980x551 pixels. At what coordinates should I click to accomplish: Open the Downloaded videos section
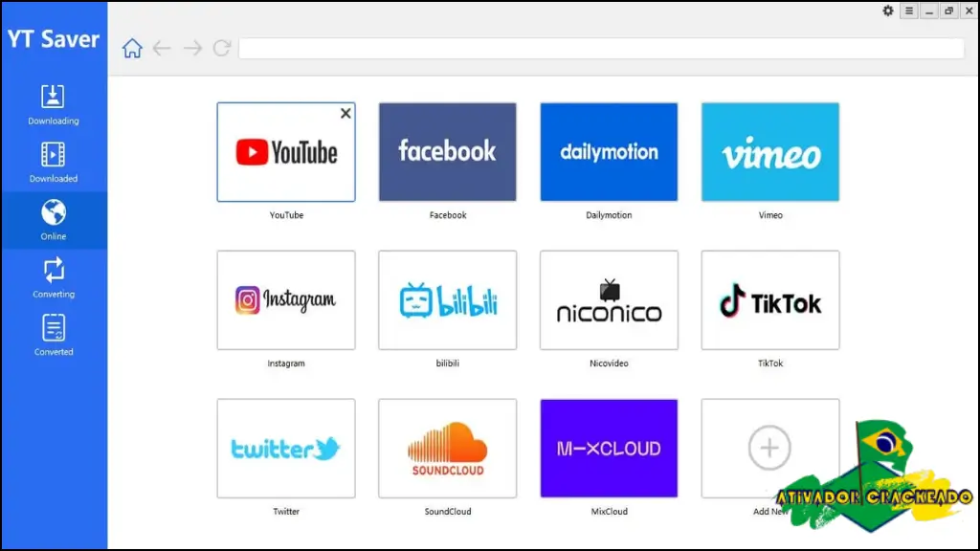[54, 163]
